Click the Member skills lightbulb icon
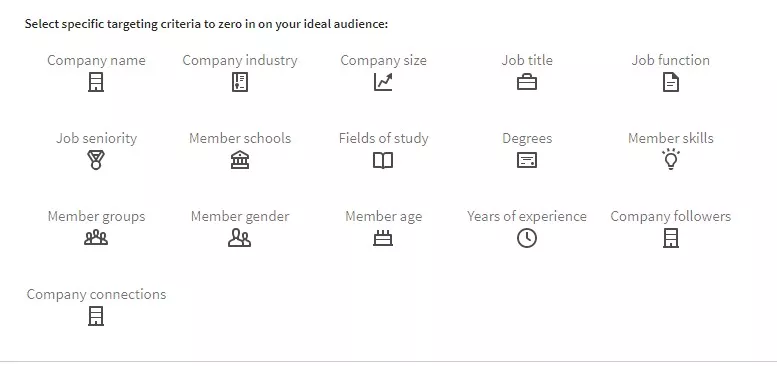 (670, 159)
